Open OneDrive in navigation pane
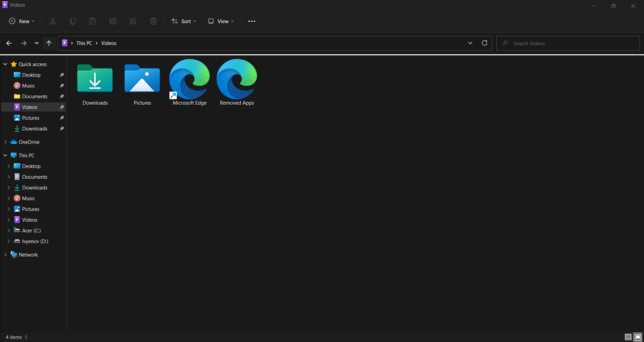The height and width of the screenshot is (342, 644). tap(29, 142)
